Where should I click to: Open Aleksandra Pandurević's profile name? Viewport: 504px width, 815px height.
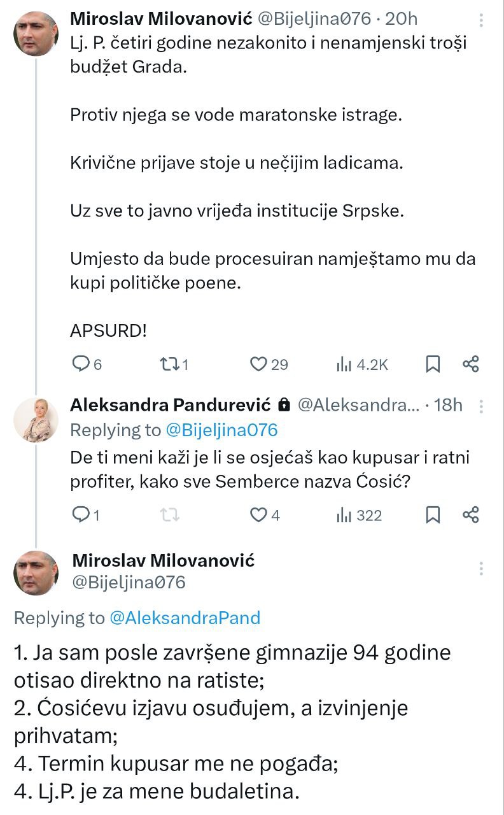click(x=171, y=405)
